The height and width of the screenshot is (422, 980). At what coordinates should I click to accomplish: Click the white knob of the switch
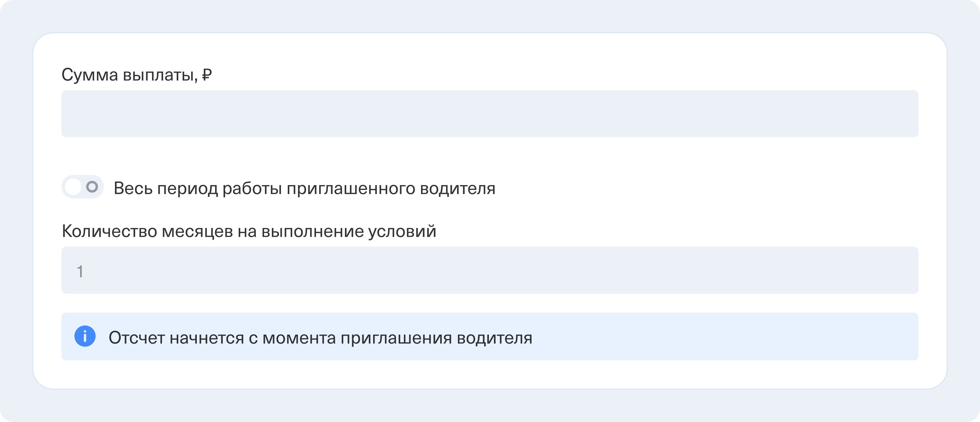(x=73, y=187)
